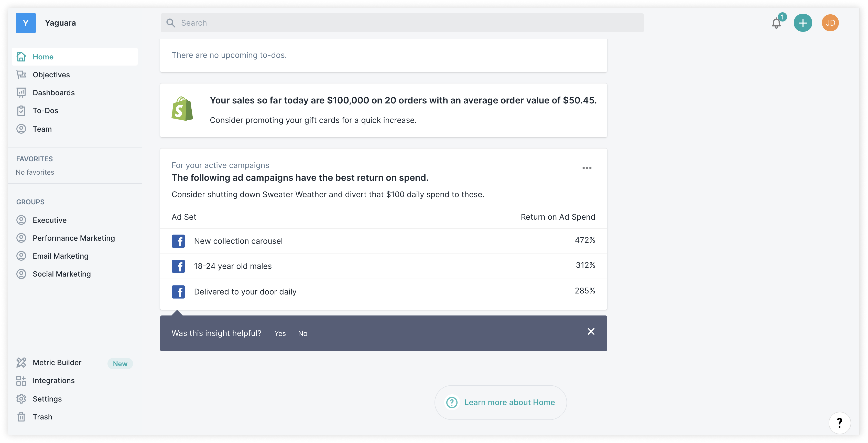Open the notifications bell icon

click(776, 23)
